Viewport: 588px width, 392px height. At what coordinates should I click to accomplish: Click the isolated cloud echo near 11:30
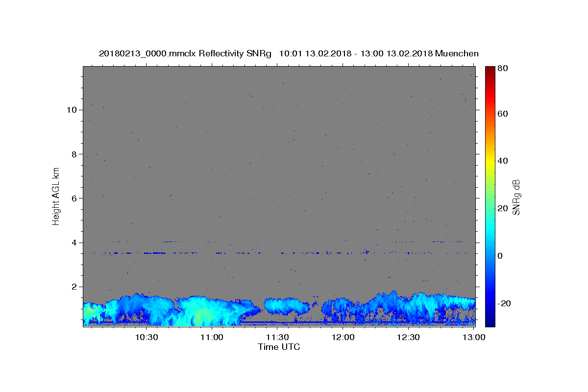[x=287, y=307]
